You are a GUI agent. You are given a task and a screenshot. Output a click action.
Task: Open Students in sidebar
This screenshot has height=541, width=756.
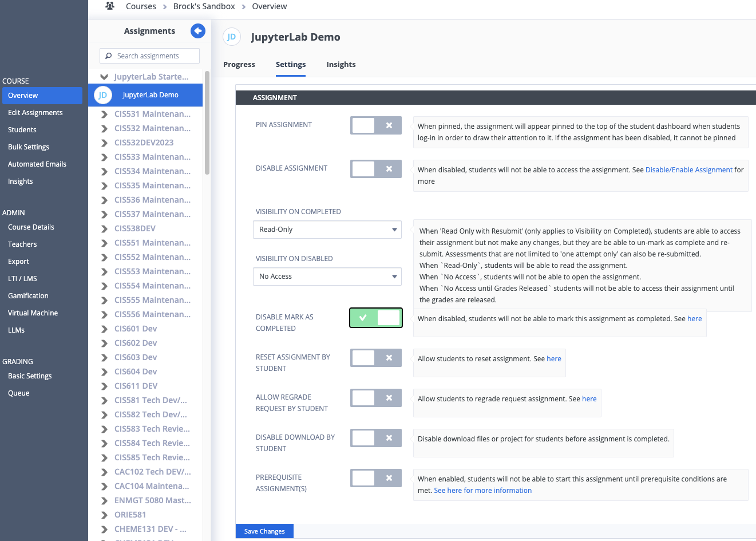[22, 130]
